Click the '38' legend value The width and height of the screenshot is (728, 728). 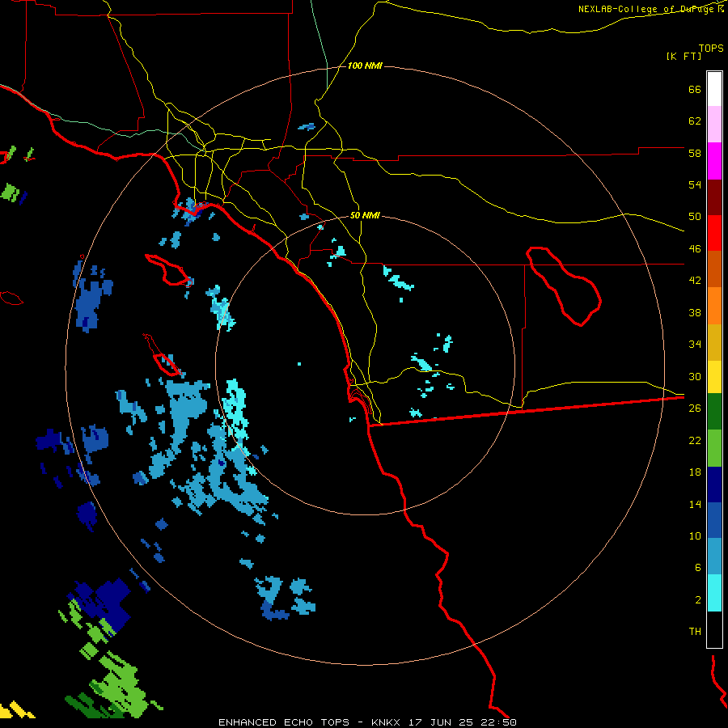tap(695, 312)
